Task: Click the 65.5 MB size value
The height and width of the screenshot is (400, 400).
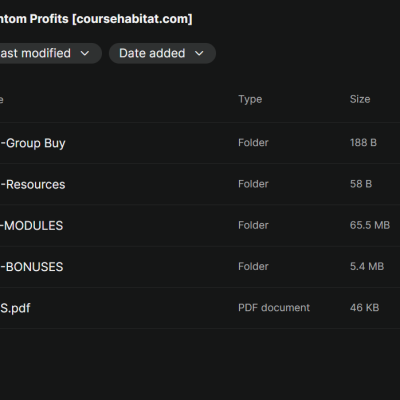Action: (370, 225)
